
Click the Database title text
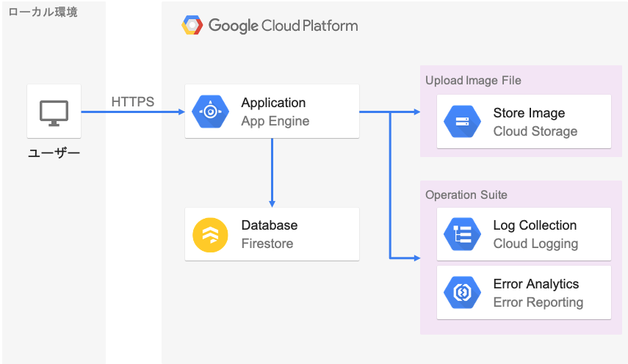(x=270, y=225)
